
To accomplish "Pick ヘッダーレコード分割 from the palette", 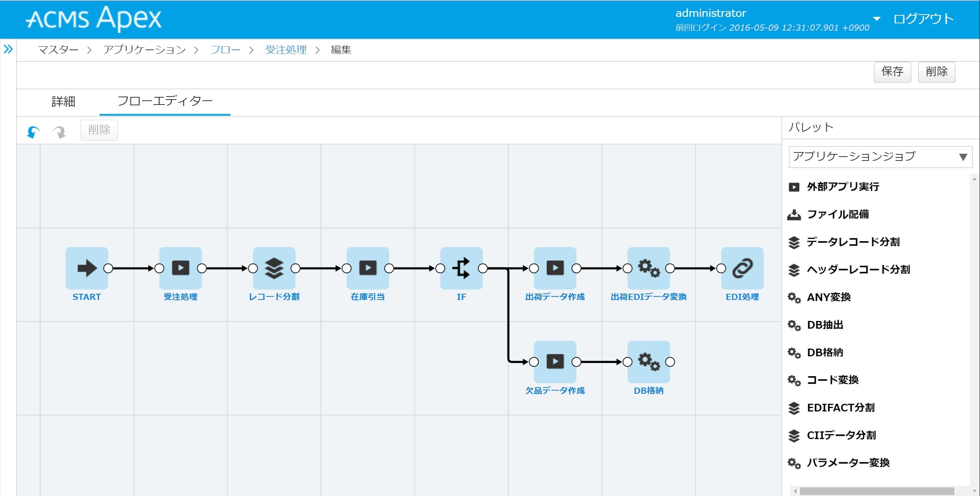I will (849, 269).
